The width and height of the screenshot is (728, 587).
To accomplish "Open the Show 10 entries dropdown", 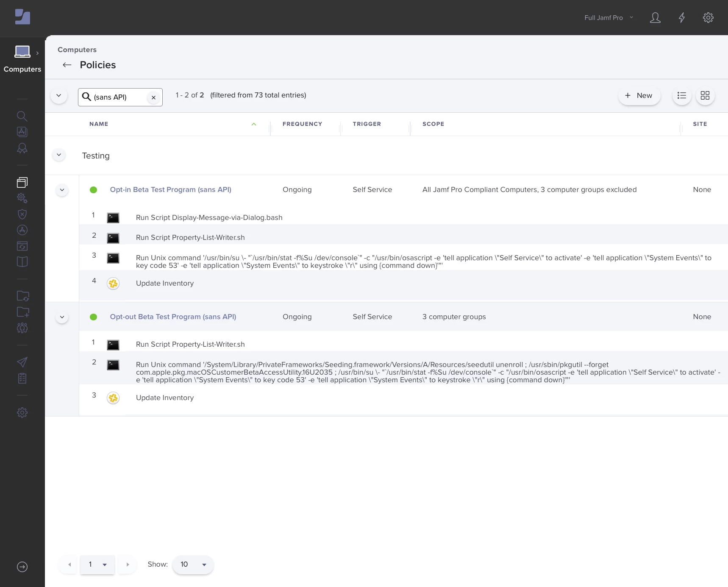I will [193, 565].
